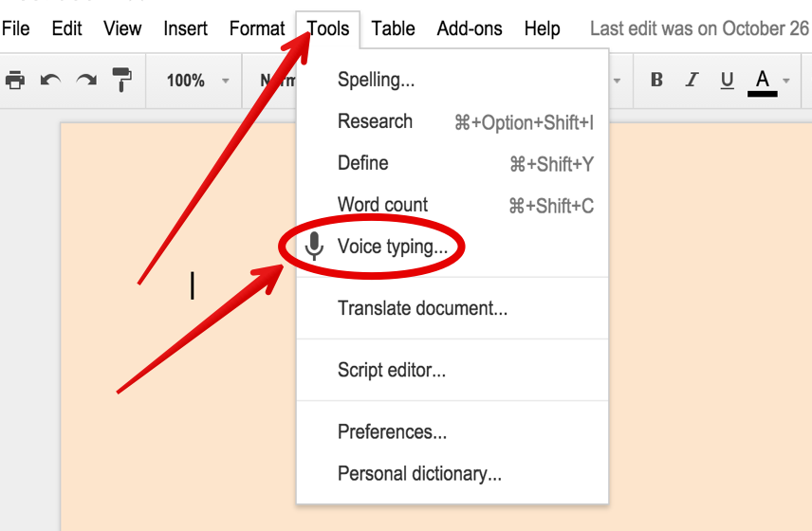Select Translate document option
Image resolution: width=812 pixels, height=531 pixels.
(422, 308)
